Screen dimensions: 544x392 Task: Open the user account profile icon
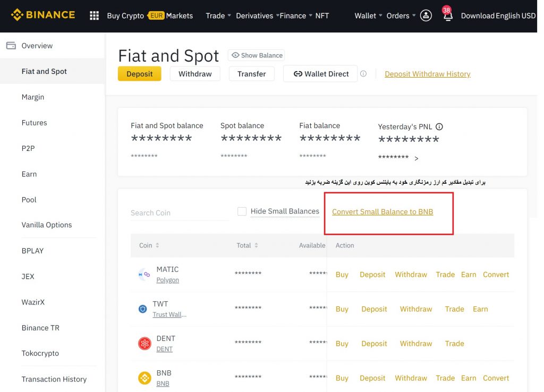pyautogui.click(x=426, y=15)
